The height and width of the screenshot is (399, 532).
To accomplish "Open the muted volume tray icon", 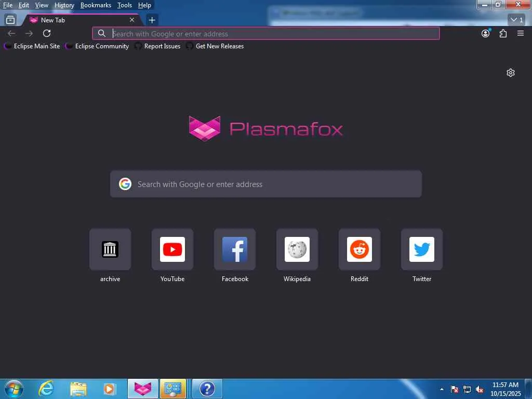I will click(x=480, y=389).
